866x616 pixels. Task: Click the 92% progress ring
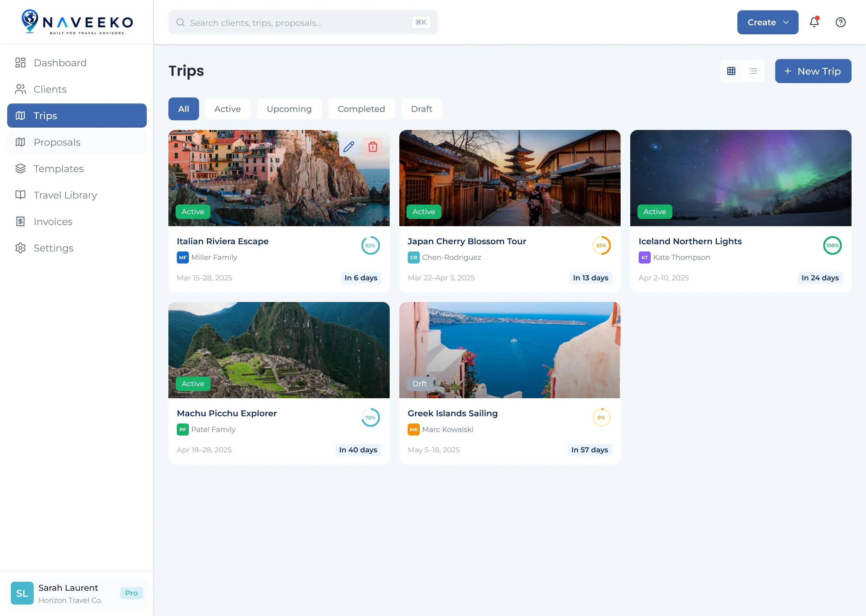pos(370,245)
